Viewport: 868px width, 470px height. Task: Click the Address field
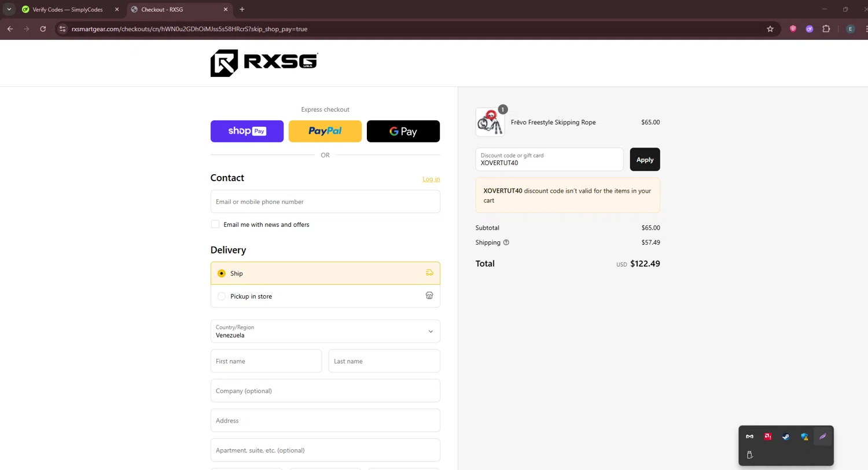pyautogui.click(x=325, y=420)
